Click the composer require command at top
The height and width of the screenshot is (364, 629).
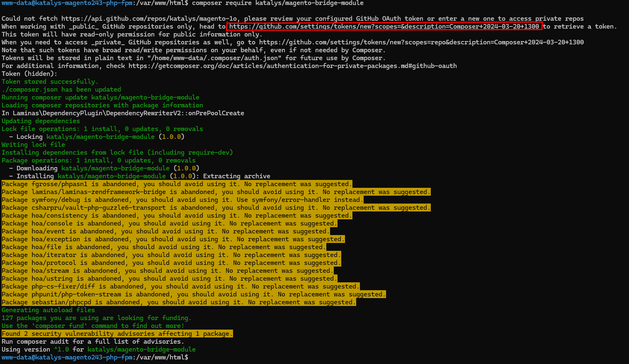[277, 3]
